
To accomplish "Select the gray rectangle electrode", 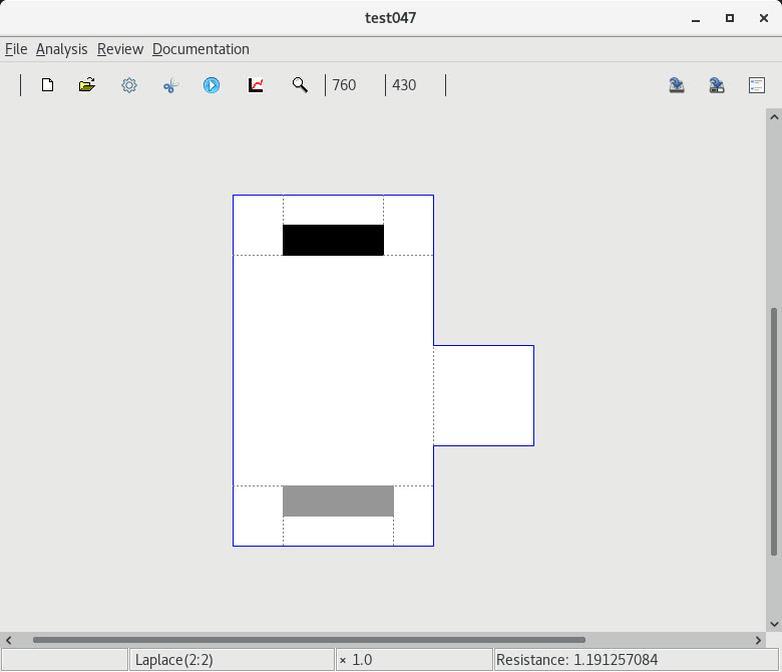I will 338,501.
